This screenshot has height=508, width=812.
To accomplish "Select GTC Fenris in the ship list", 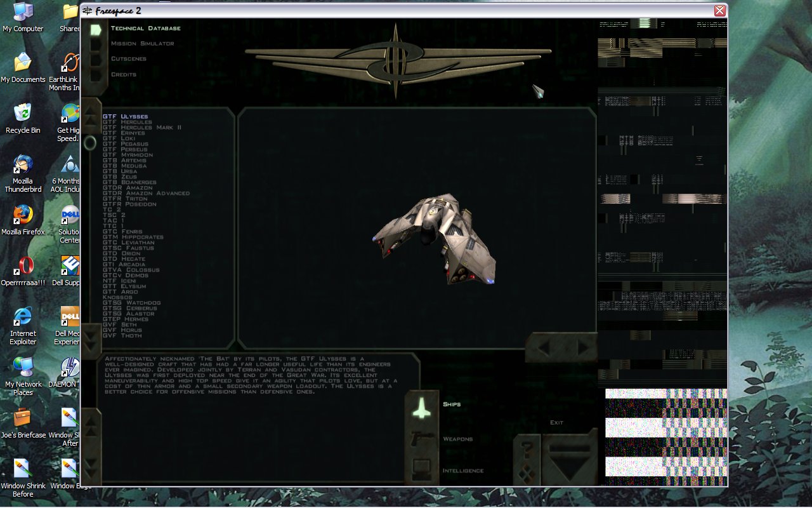I will pos(122,232).
